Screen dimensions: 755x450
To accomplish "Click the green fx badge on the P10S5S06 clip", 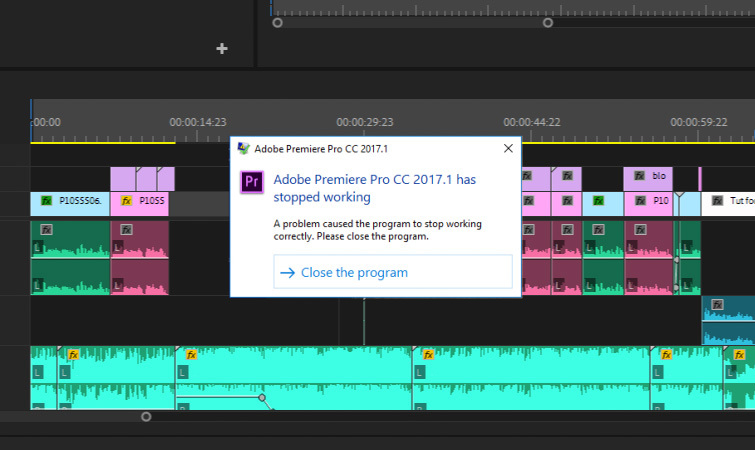I will point(47,200).
